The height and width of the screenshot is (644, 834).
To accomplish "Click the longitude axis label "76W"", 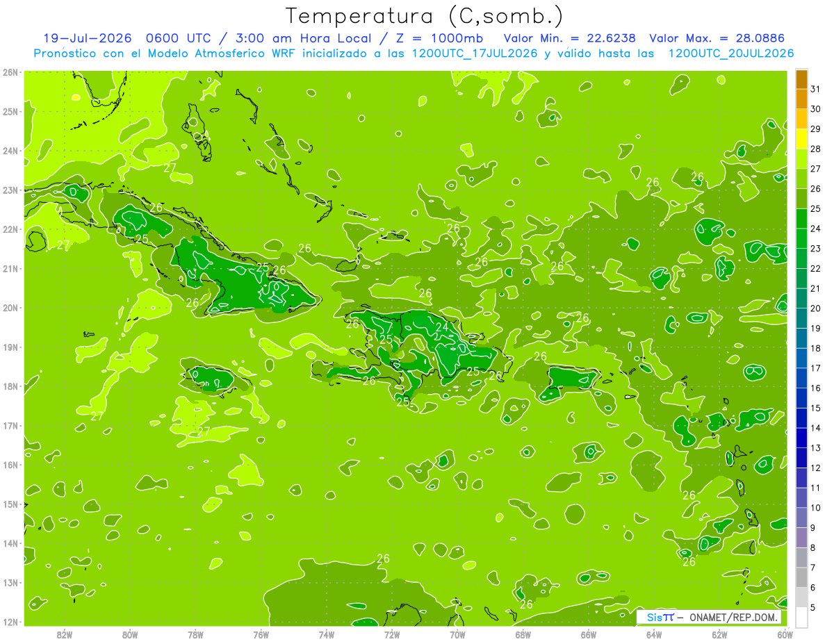I will pos(261,634).
